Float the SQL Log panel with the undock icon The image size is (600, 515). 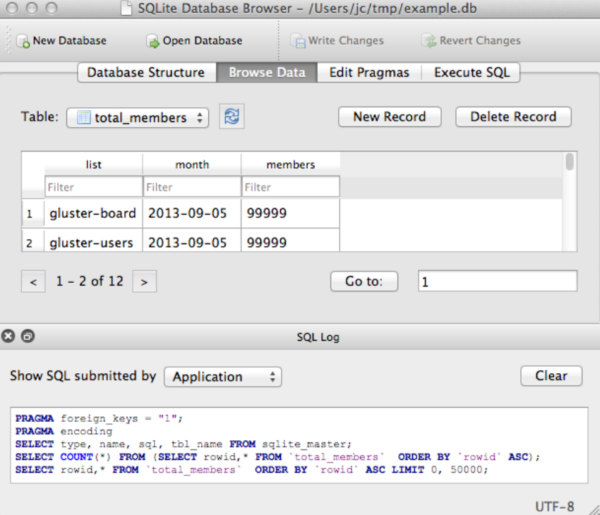[x=27, y=337]
